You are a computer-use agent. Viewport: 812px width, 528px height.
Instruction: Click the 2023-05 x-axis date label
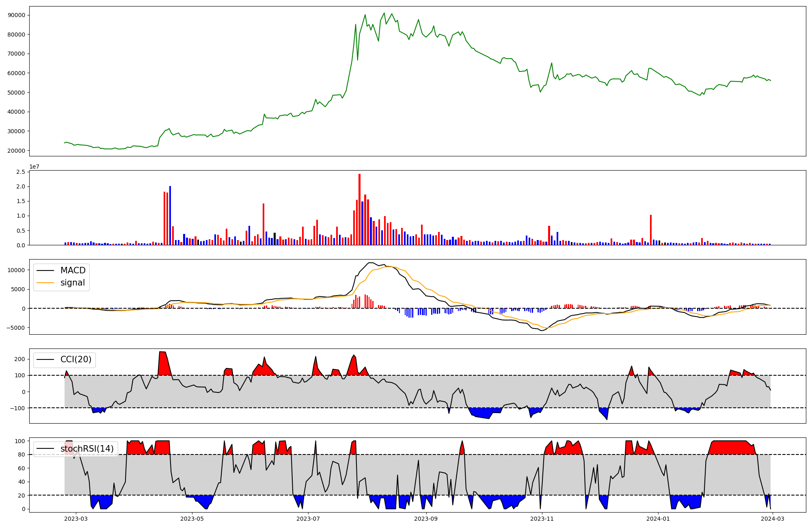(192, 519)
